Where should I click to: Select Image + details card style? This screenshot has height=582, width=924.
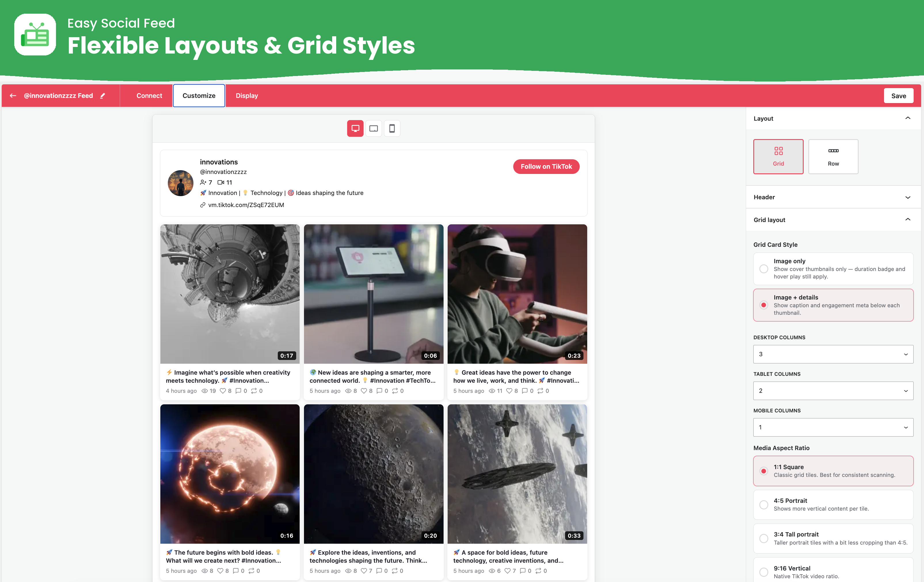click(x=833, y=305)
